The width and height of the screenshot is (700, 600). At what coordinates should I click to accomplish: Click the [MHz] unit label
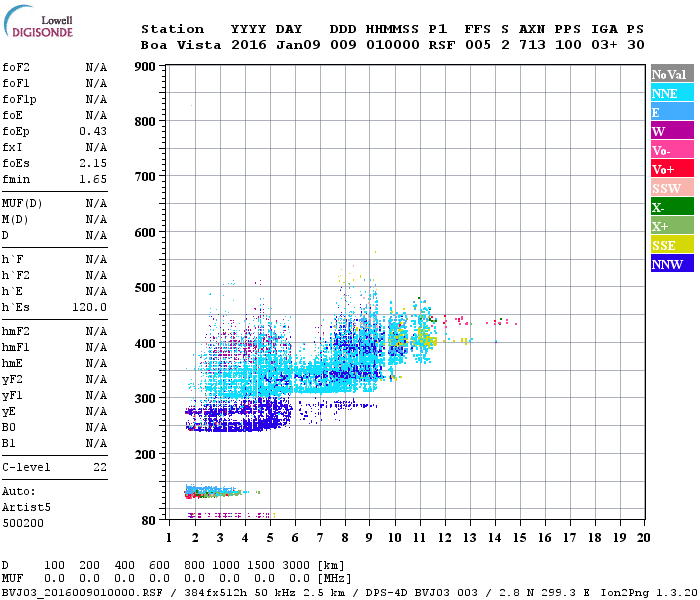click(334, 579)
